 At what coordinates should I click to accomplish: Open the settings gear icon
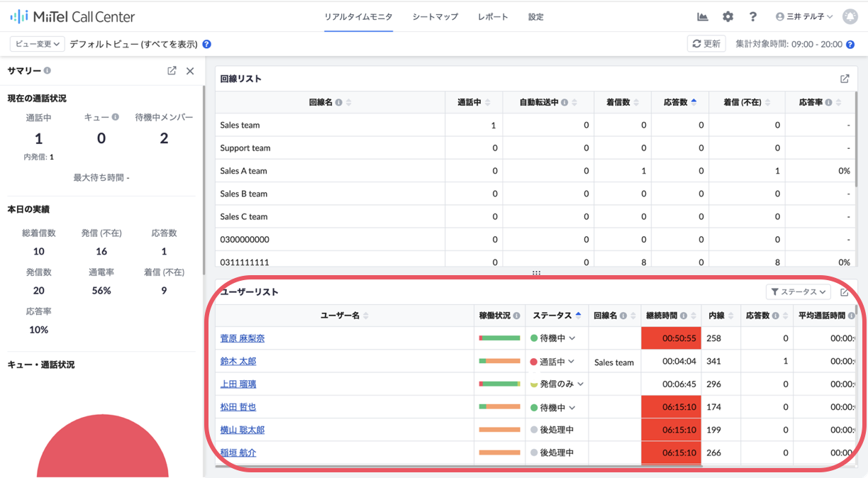coord(728,16)
